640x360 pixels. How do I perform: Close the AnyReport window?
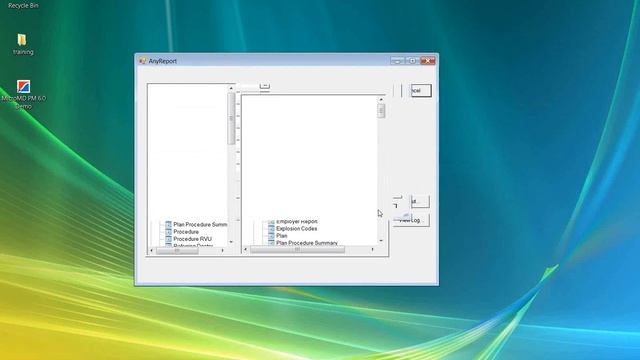[x=428, y=61]
